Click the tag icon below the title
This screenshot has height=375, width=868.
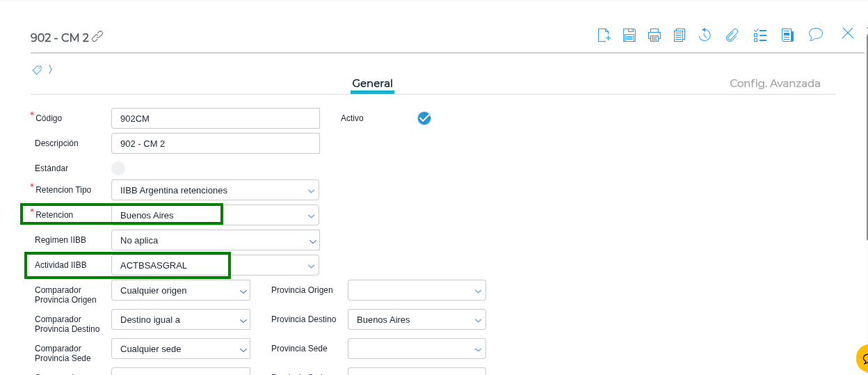[x=38, y=70]
